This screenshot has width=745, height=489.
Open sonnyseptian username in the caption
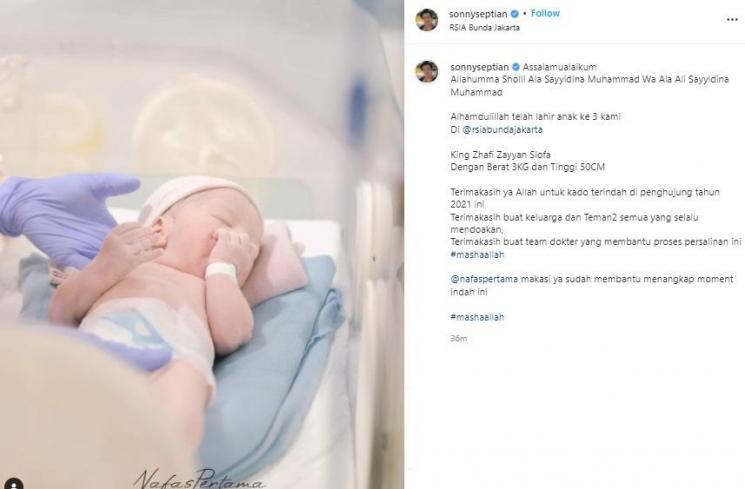[x=479, y=67]
